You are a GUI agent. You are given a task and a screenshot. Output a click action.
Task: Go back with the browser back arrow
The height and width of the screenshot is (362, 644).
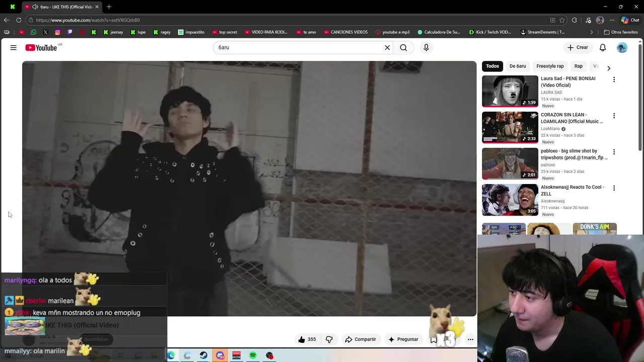click(x=7, y=20)
